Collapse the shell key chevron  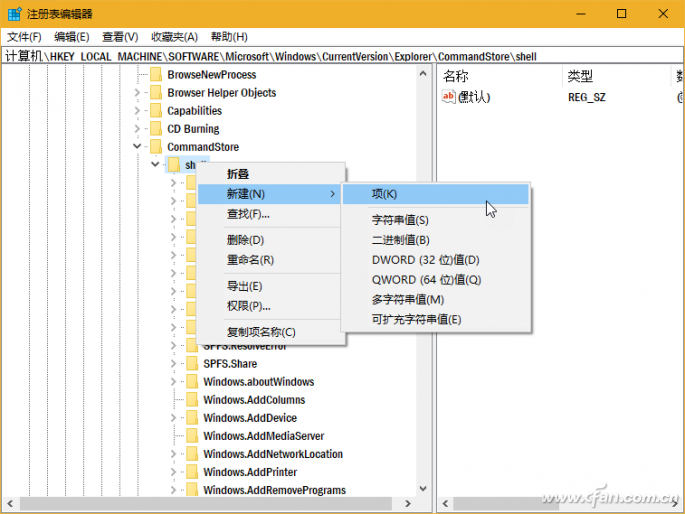click(155, 165)
